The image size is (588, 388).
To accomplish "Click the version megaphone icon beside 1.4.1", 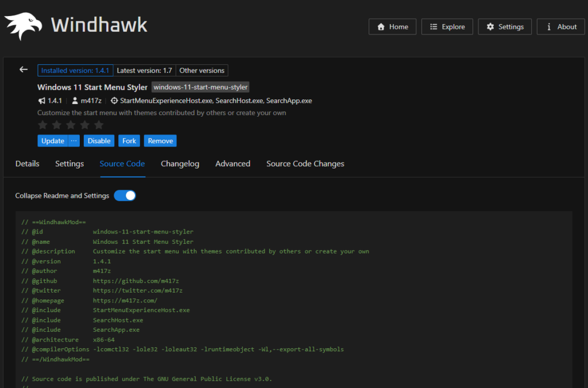I will (41, 101).
